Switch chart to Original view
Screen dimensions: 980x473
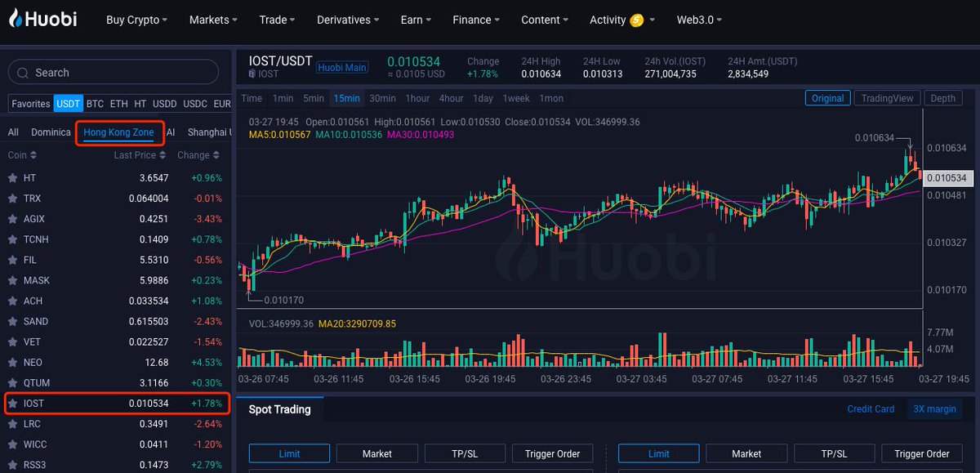(827, 98)
